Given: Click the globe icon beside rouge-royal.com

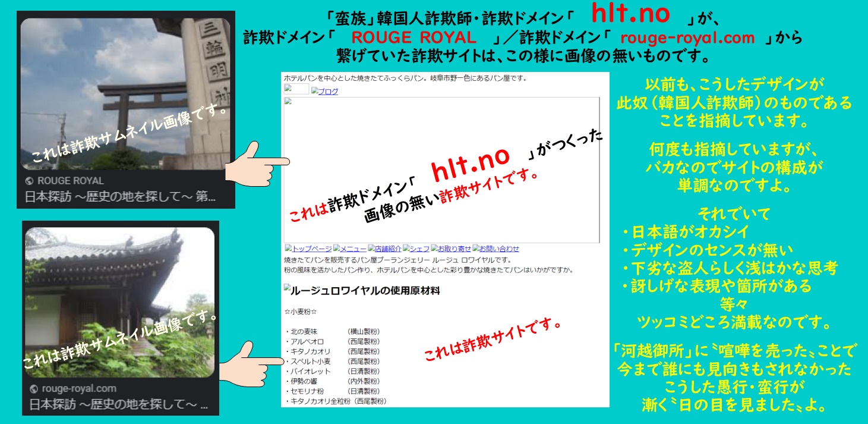Looking at the screenshot, I should point(33,389).
